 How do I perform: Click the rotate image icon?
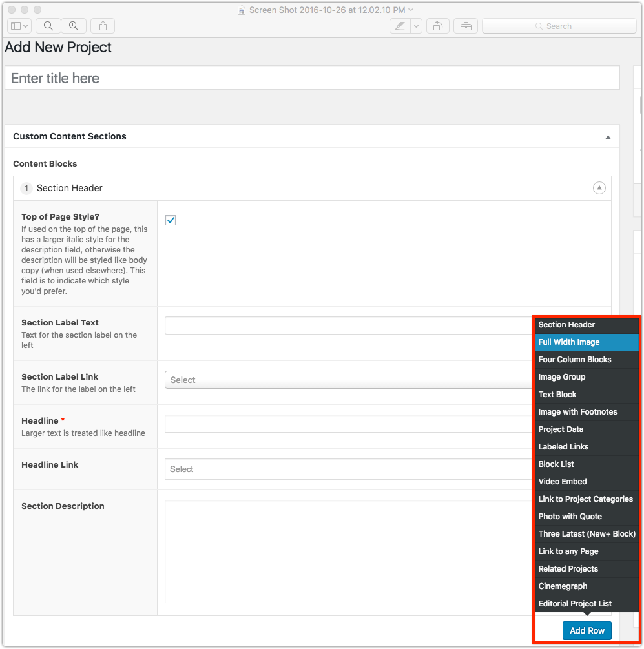437,26
